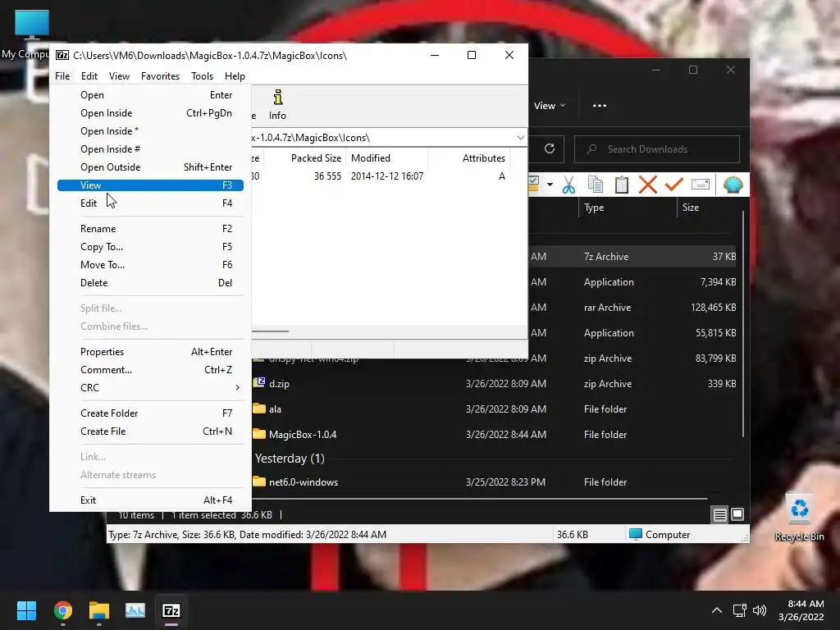
Task: Open the Edit menu in the menu bar
Action: [89, 76]
